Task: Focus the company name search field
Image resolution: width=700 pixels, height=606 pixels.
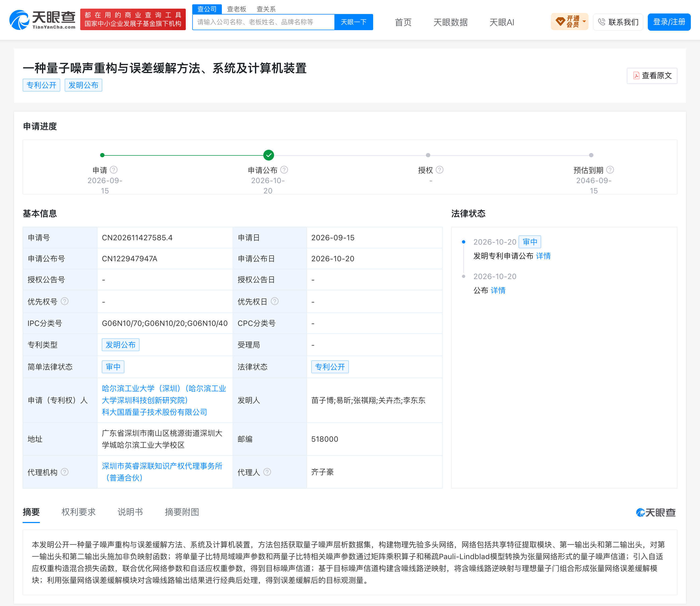Action: 263,22
